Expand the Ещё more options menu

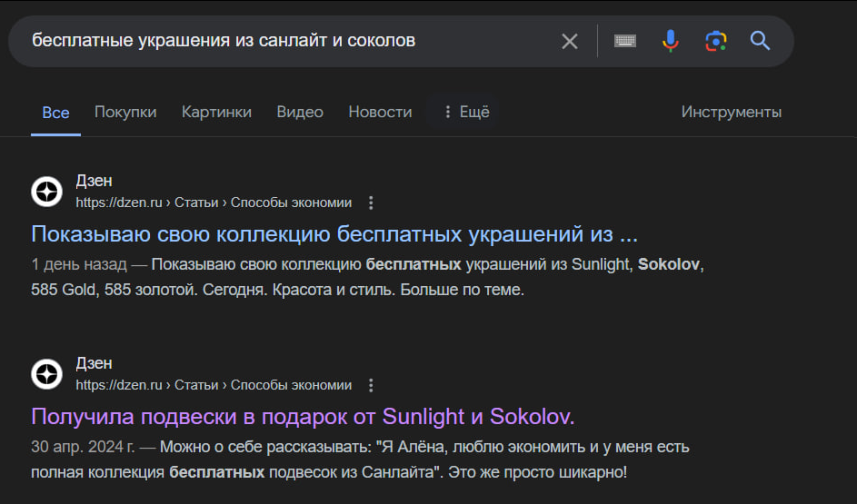466,112
